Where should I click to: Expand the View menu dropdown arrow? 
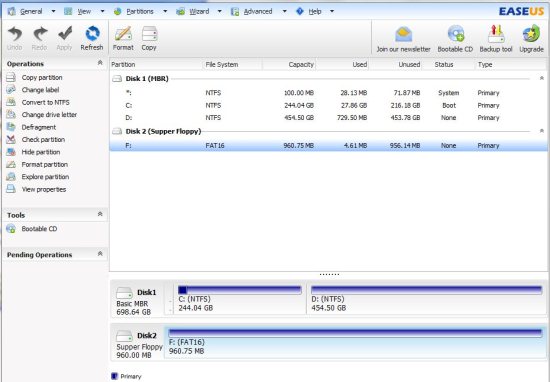point(102,12)
